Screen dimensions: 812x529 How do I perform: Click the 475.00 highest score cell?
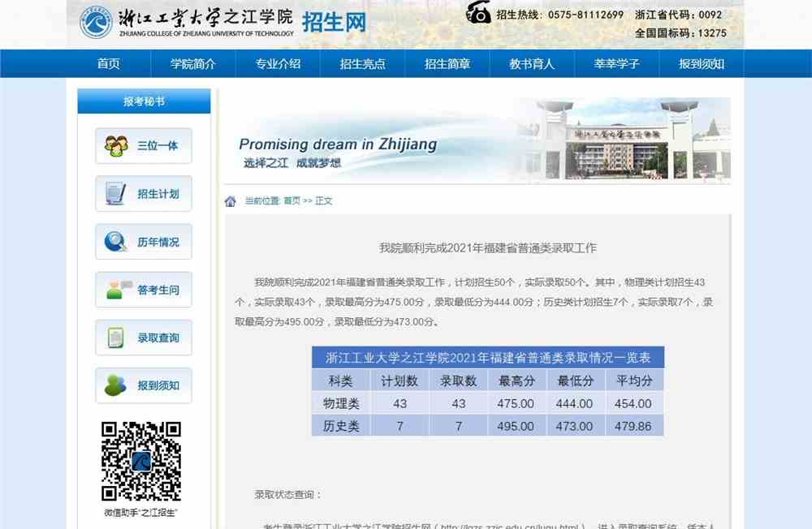516,404
